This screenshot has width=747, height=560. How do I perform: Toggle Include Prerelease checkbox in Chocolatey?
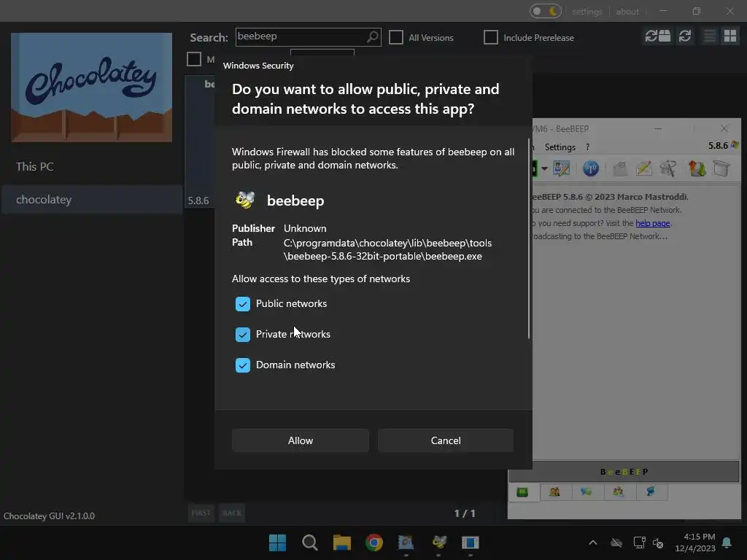[491, 37]
